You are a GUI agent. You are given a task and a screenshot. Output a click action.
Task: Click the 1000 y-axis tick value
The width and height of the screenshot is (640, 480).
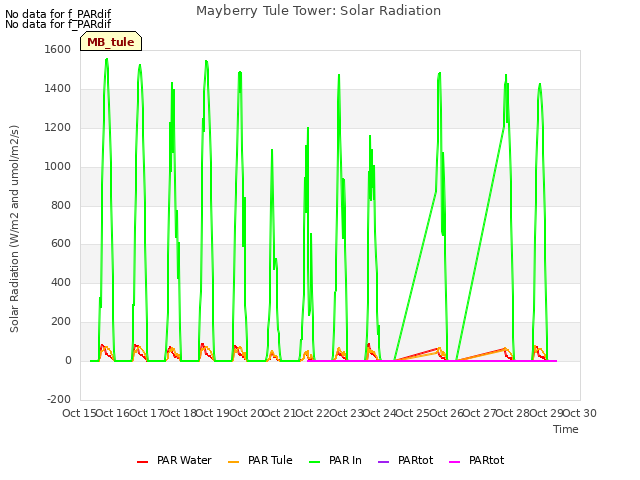click(x=58, y=166)
